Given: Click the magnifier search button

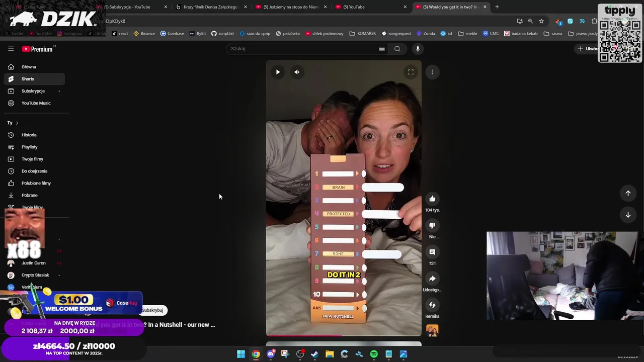Looking at the screenshot, I should click(397, 49).
